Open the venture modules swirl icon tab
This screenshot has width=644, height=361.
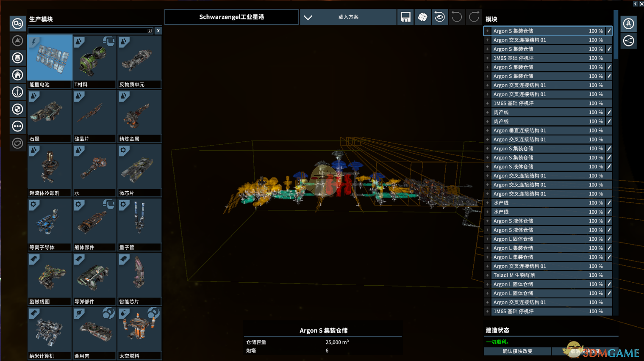(17, 143)
